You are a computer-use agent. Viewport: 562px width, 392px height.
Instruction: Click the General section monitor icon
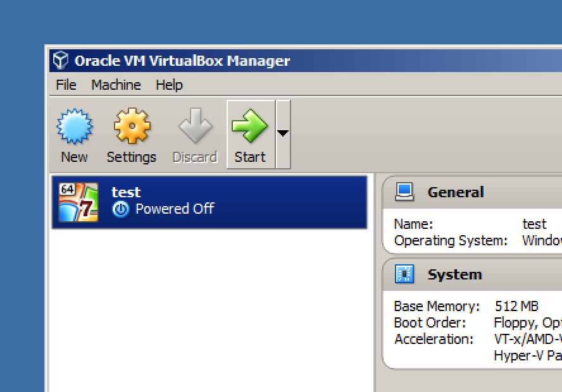coord(404,192)
